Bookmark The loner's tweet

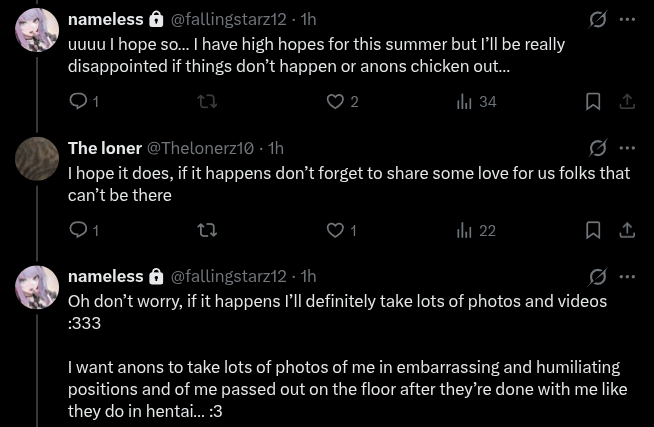[593, 230]
